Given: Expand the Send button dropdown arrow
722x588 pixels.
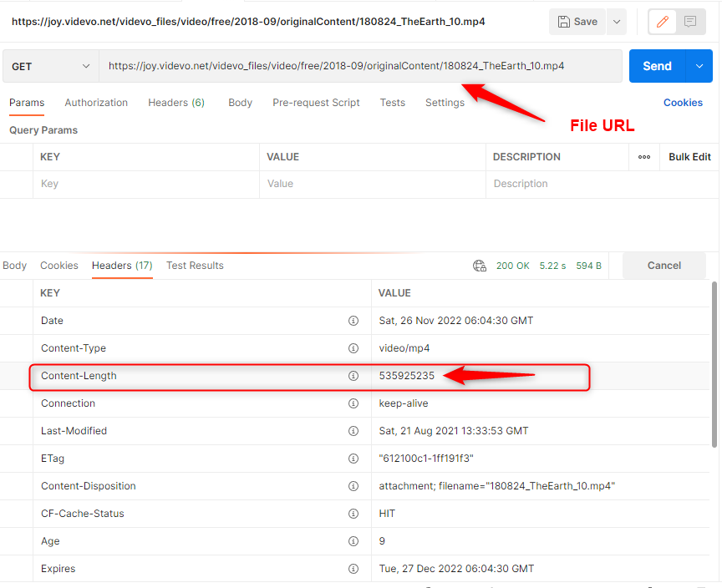Looking at the screenshot, I should click(x=699, y=66).
